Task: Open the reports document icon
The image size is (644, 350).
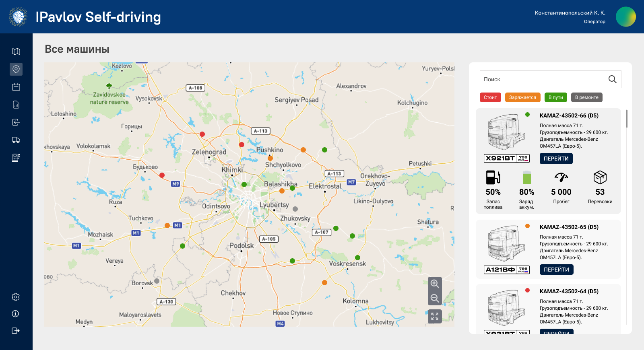Action: point(16,105)
